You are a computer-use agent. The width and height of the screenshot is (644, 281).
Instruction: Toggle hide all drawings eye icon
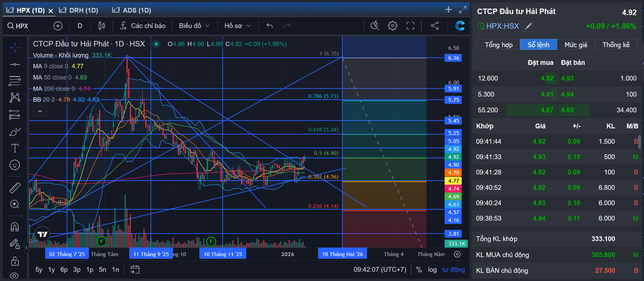point(15,275)
